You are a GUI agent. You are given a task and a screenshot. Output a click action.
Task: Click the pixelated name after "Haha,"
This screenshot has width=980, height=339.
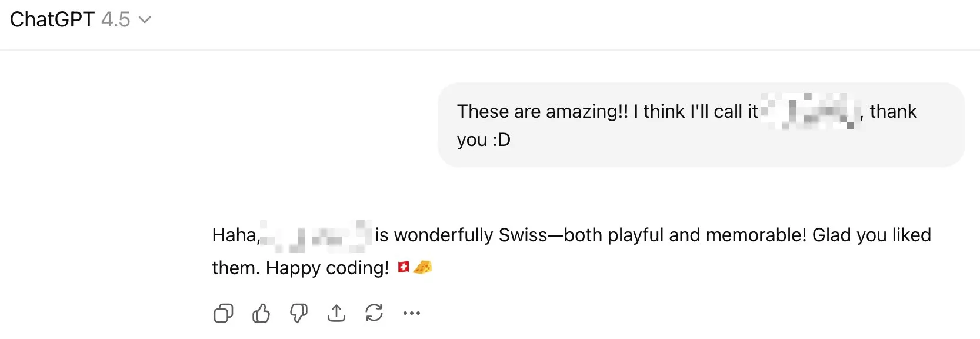316,235
